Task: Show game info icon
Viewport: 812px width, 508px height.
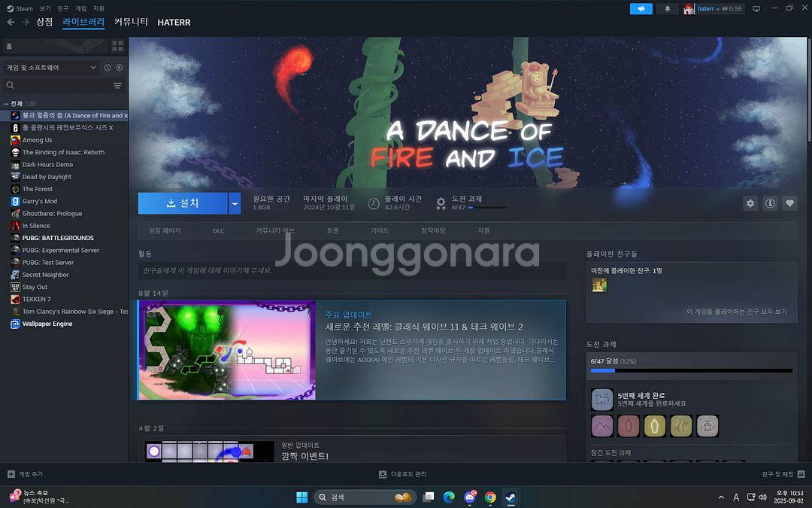Action: point(770,204)
